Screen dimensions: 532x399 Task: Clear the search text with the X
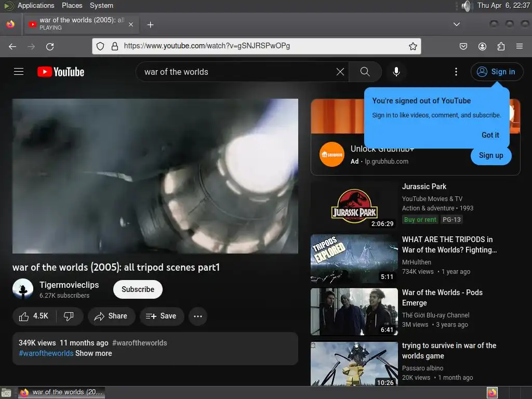340,72
